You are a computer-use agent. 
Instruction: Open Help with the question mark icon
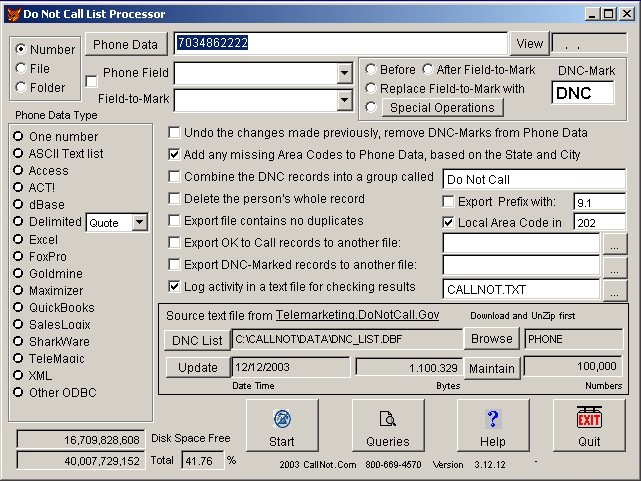(492, 420)
